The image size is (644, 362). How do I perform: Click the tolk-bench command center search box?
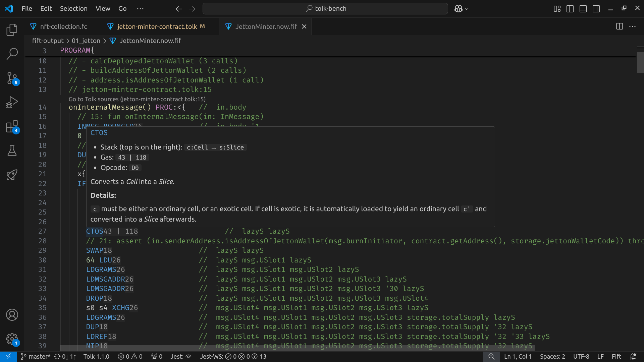pyautogui.click(x=325, y=9)
